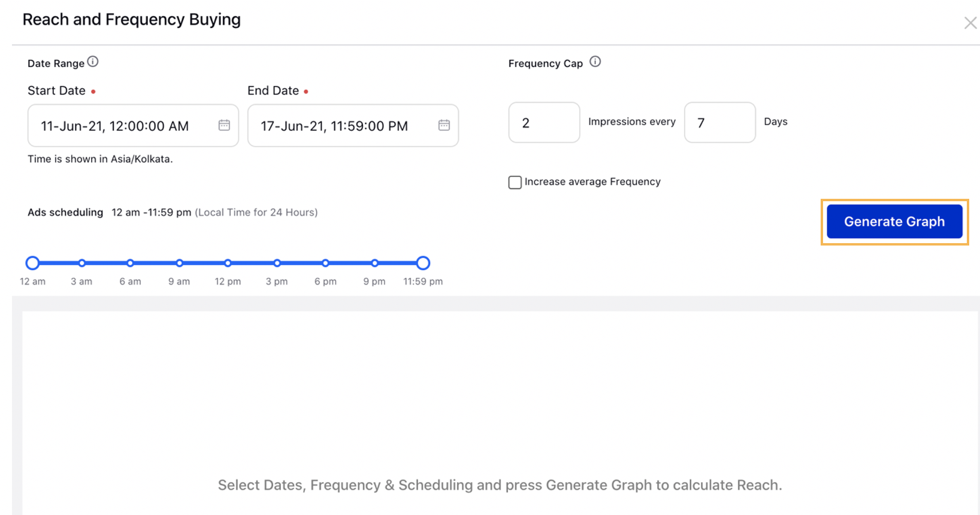Screen dimensions: 980x515
Task: Click the Frequency Cap info icon
Action: coord(595,62)
